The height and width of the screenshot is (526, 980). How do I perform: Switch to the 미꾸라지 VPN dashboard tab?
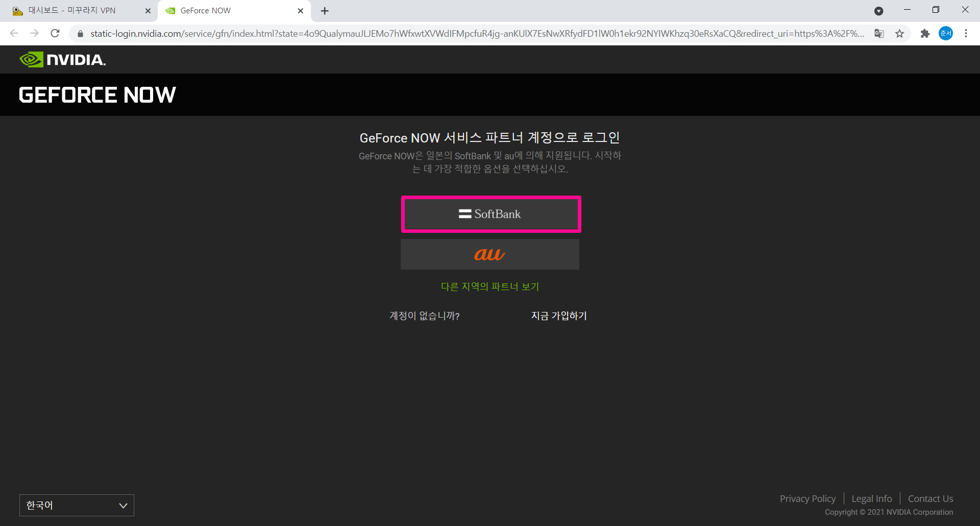(79, 11)
